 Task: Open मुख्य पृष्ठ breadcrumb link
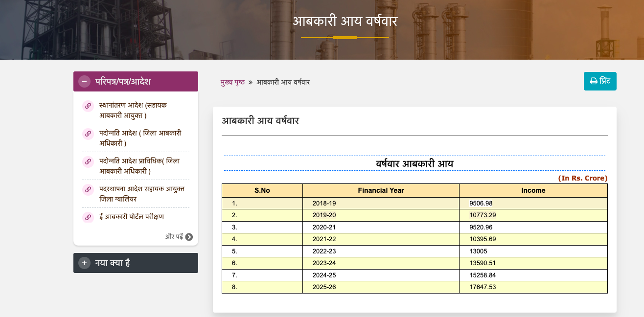coord(232,82)
